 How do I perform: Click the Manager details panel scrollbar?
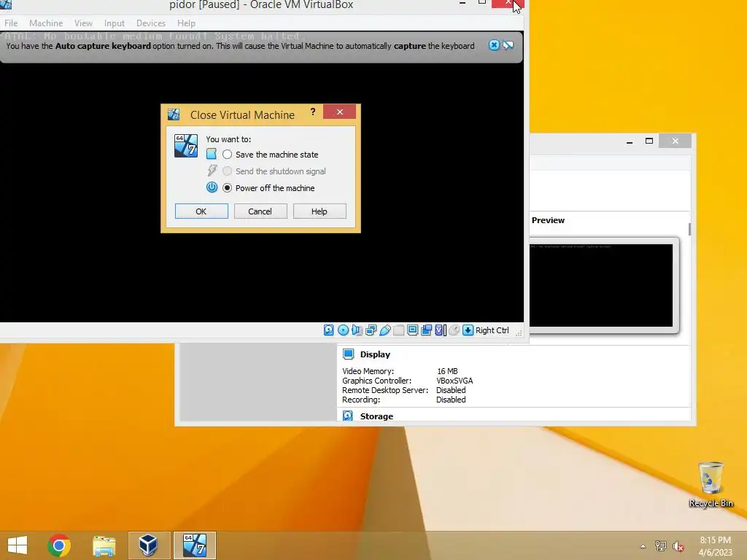tap(689, 229)
